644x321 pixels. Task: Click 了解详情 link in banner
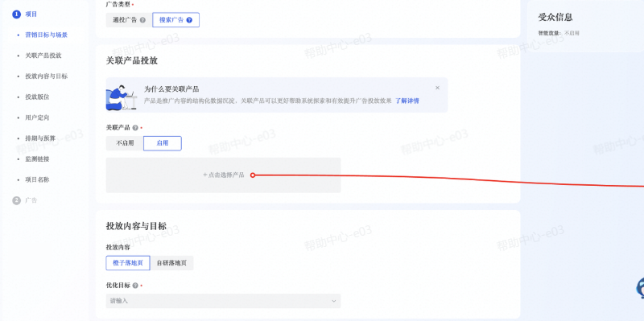coord(407,101)
